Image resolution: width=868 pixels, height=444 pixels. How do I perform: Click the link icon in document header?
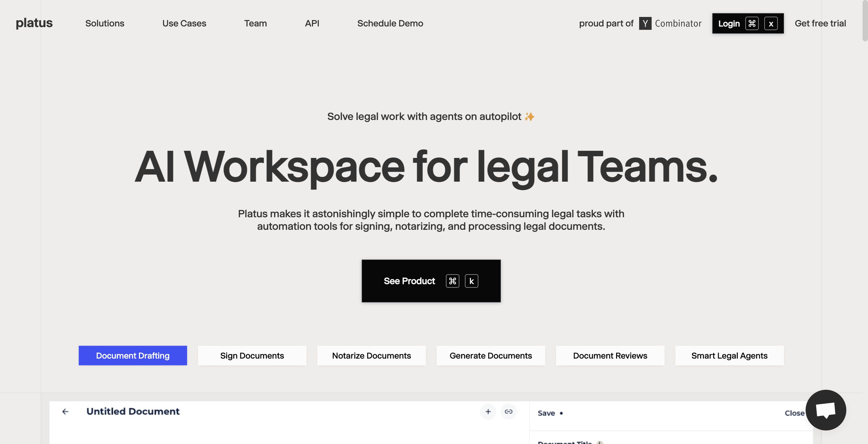tap(509, 411)
